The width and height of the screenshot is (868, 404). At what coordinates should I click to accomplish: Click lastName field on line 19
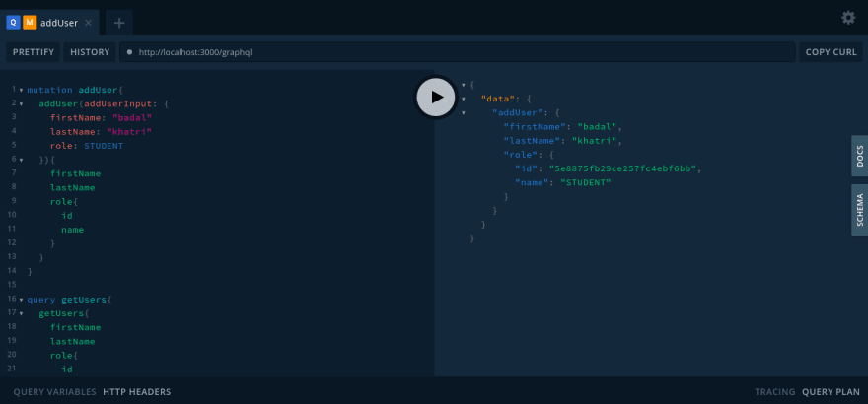click(73, 342)
